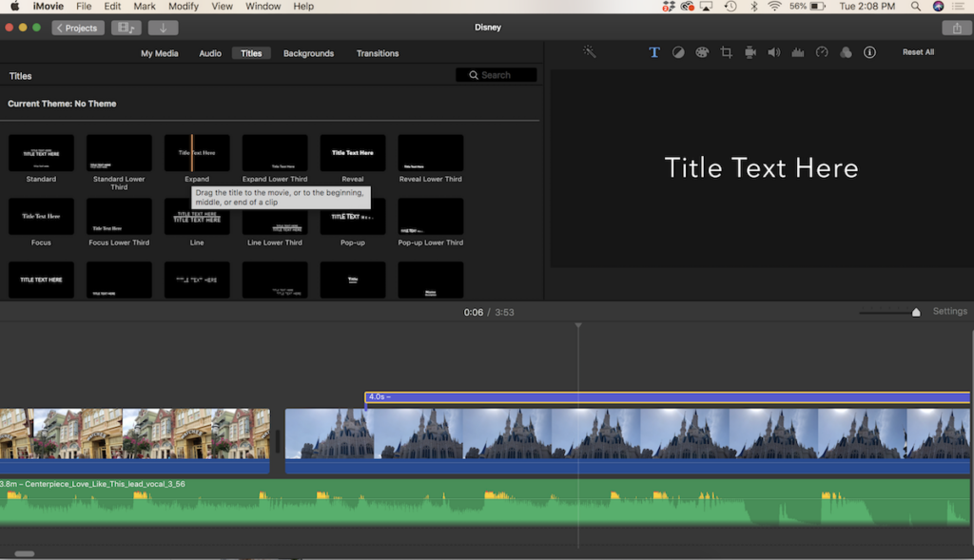
Task: Open the video stabilization camera icon
Action: tap(750, 52)
